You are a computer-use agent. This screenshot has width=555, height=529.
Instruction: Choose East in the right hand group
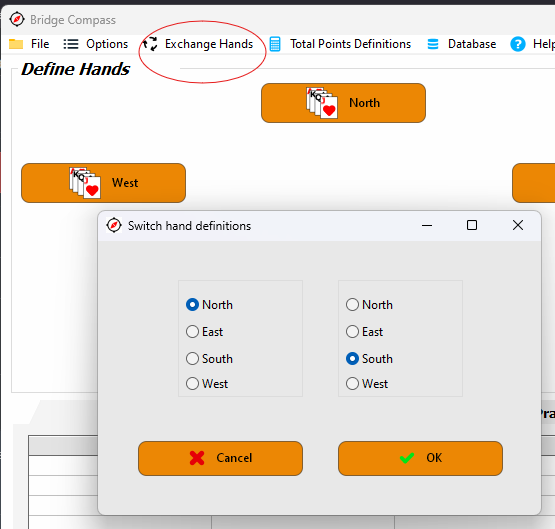pos(365,332)
